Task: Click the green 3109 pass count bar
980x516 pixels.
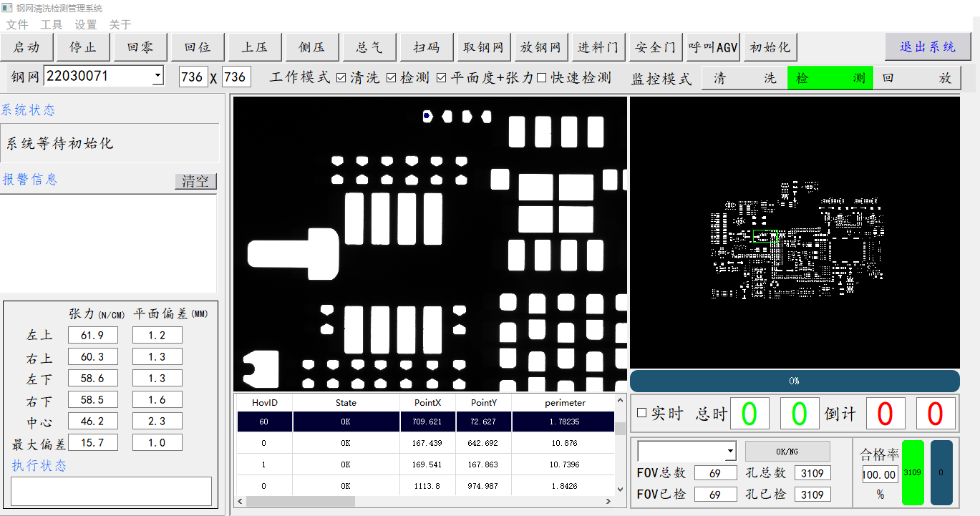Action: tap(913, 472)
